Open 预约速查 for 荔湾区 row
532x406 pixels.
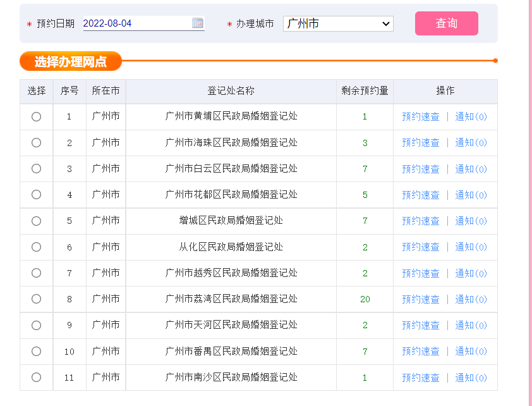tap(421, 299)
